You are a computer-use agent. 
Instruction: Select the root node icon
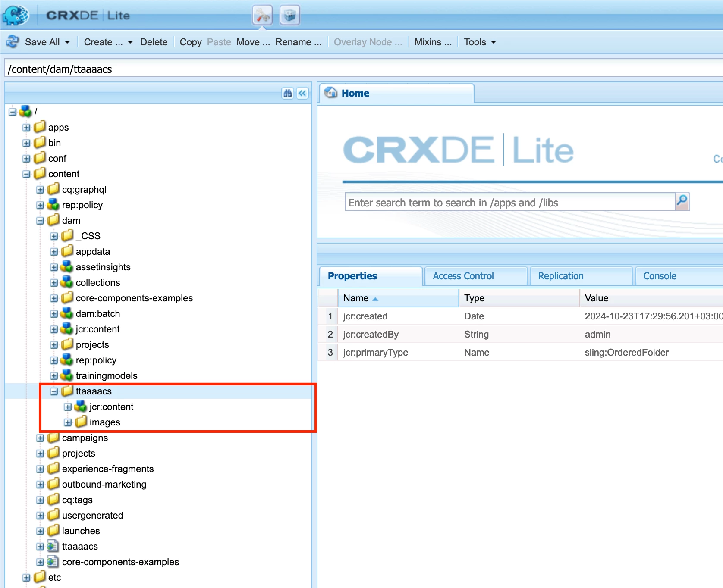click(x=25, y=111)
